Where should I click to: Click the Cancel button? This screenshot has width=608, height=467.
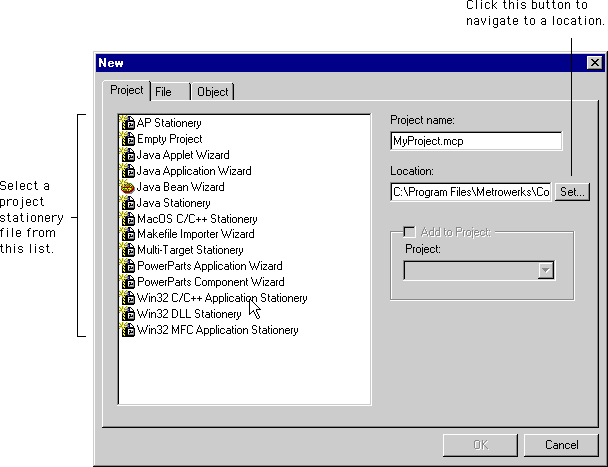[561, 445]
